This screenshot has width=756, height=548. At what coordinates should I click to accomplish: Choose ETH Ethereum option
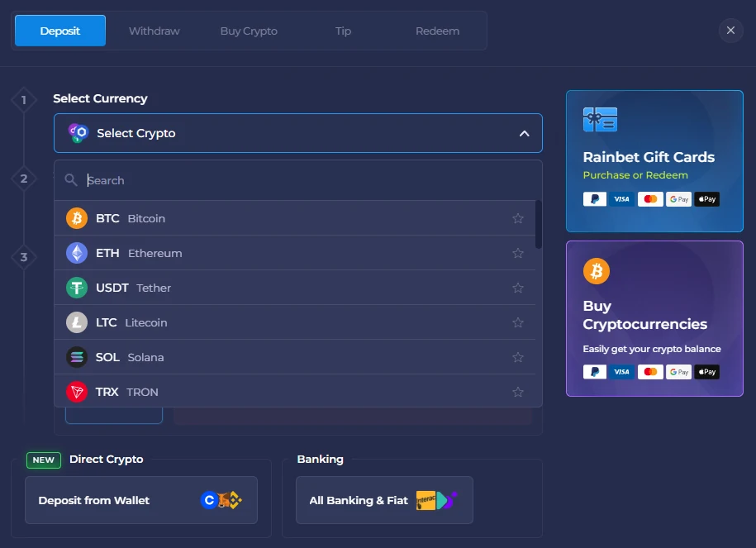(295, 253)
